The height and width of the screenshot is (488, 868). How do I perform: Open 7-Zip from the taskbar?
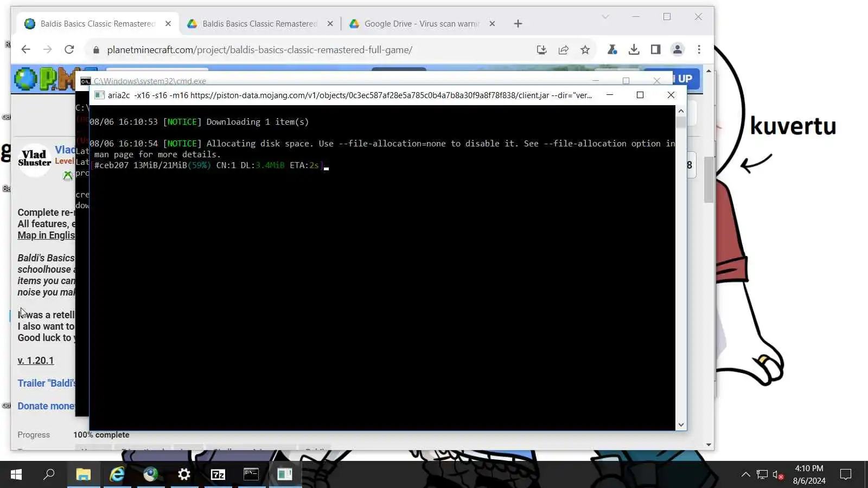pos(218,475)
